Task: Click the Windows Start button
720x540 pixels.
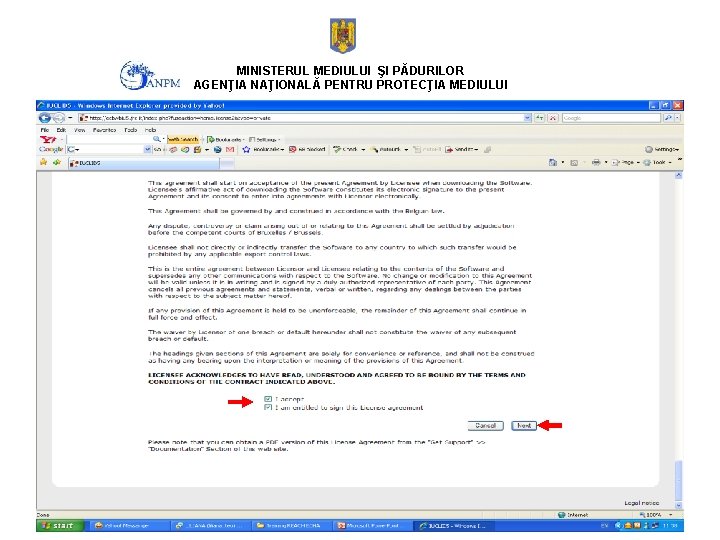Action: [x=60, y=526]
